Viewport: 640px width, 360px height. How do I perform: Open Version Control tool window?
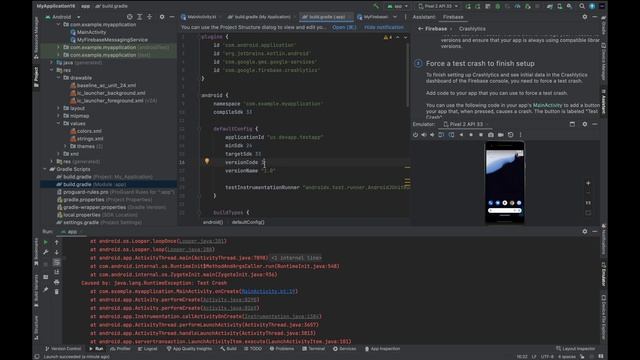63,349
